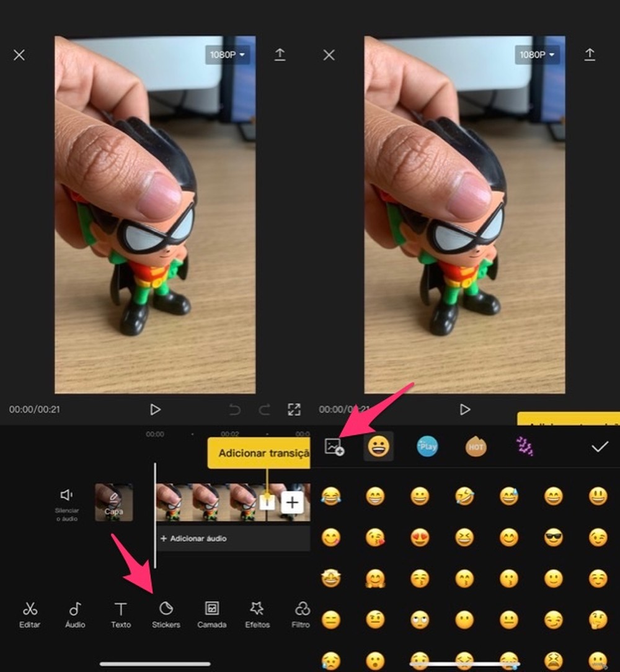
Task: Select the first video clip in timeline
Action: [211, 502]
